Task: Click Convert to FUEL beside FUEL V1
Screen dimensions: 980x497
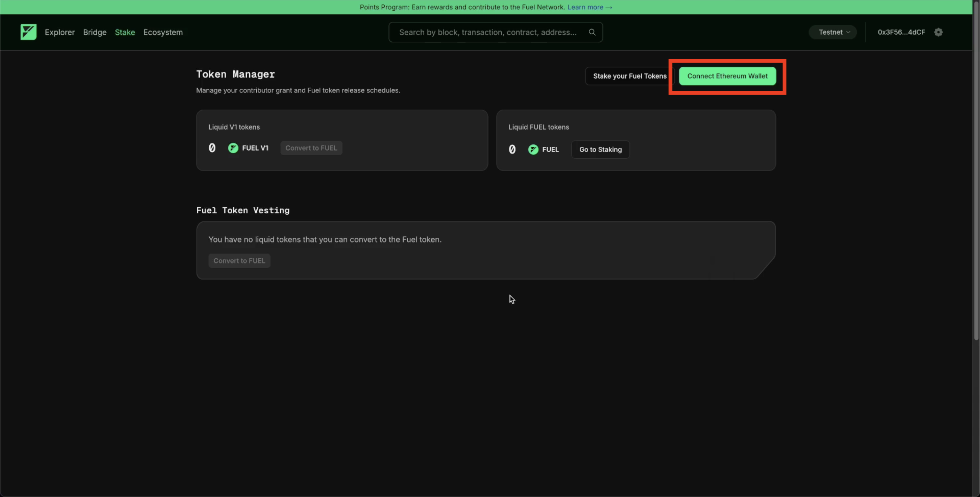Action: [311, 148]
